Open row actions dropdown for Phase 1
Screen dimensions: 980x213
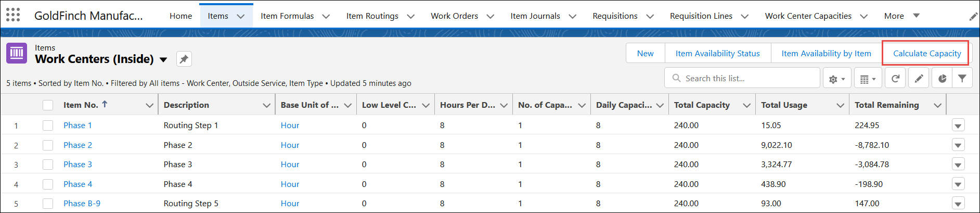(x=958, y=126)
